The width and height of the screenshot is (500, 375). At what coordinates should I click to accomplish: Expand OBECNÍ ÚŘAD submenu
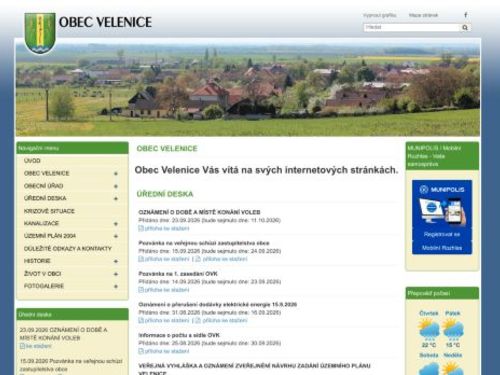116,186
